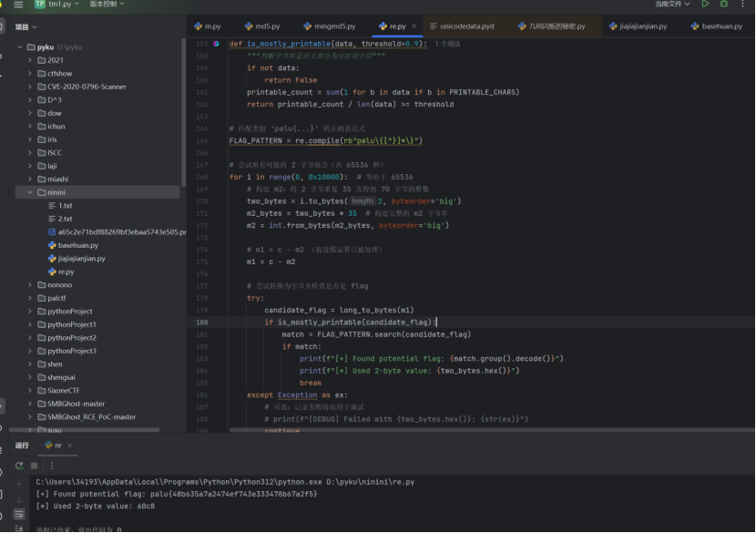Open the more actions kebab menu

pyautogui.click(x=742, y=4)
